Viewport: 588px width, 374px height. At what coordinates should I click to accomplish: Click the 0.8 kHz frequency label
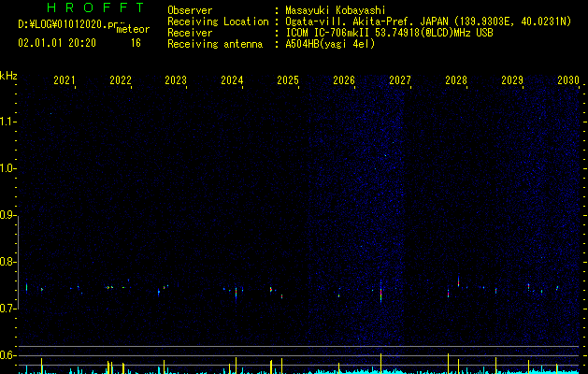7,262
